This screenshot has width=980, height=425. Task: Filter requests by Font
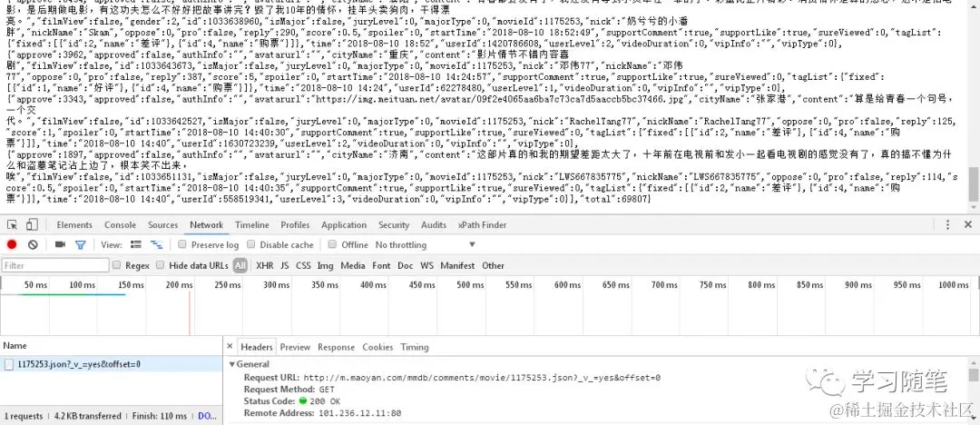(381, 265)
